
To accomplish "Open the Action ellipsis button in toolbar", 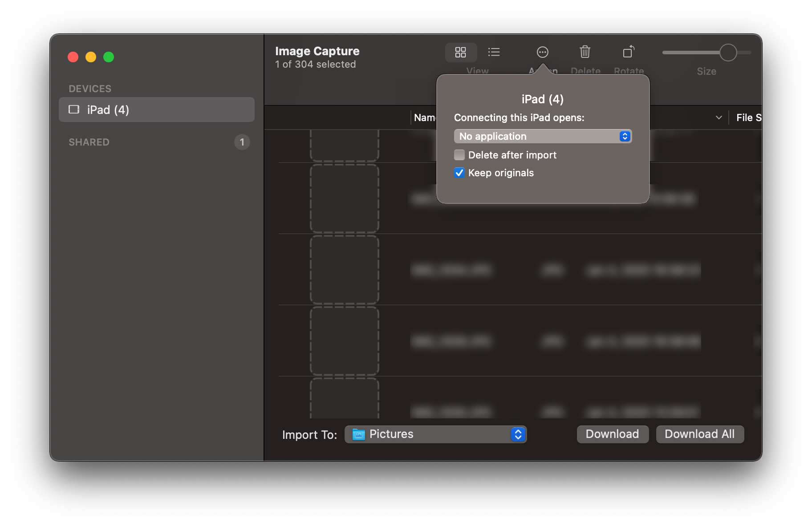I will click(542, 53).
